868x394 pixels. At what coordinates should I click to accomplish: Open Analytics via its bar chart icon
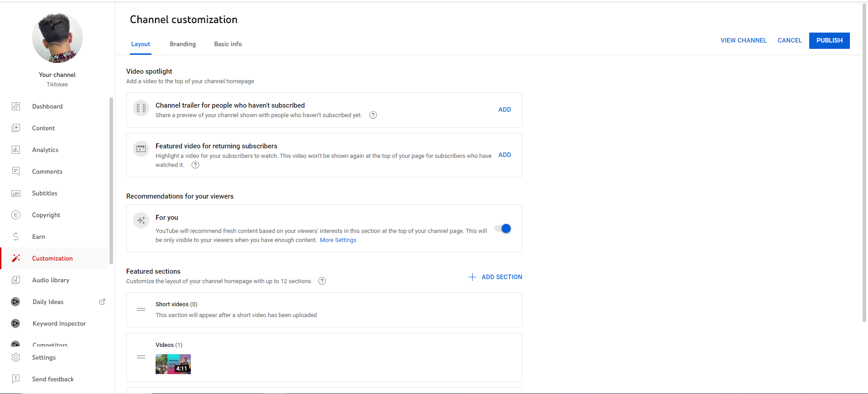click(16, 150)
